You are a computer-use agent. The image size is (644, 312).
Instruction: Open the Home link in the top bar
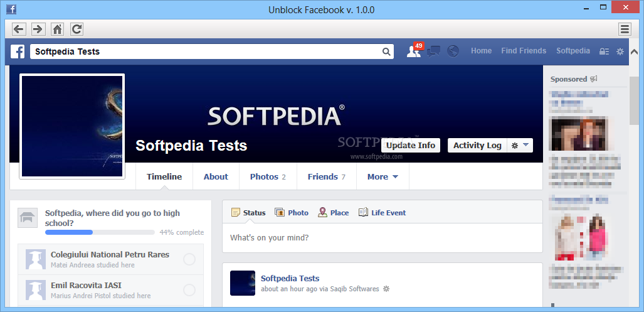[x=482, y=51]
